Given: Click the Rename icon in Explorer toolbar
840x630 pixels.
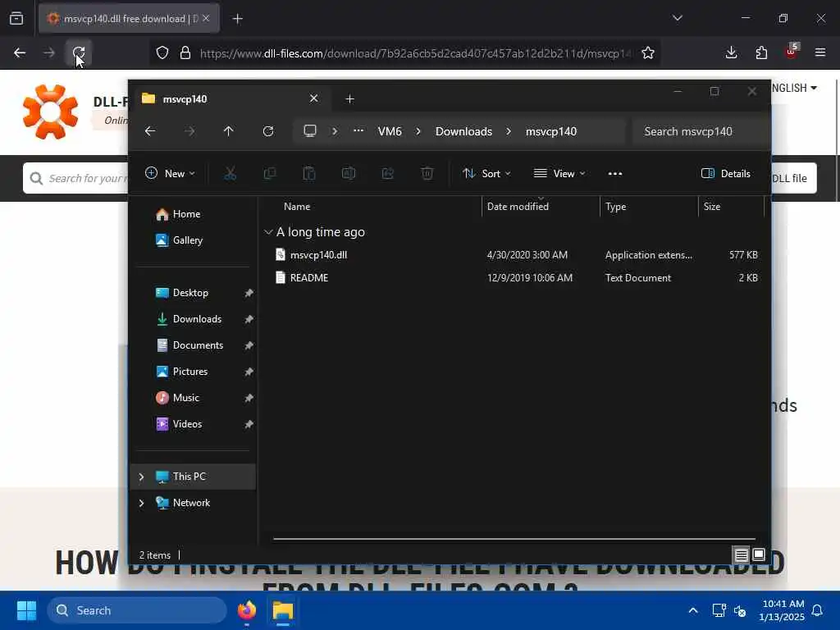Looking at the screenshot, I should point(348,174).
